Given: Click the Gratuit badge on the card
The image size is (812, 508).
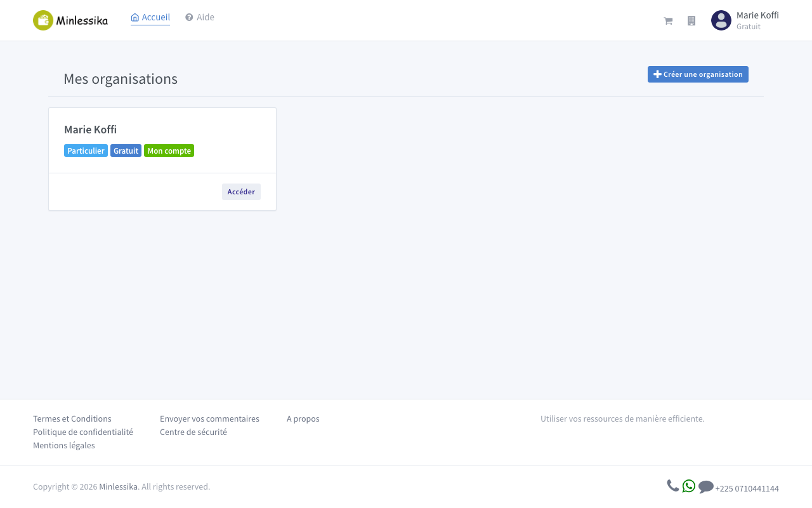Looking at the screenshot, I should 126,150.
